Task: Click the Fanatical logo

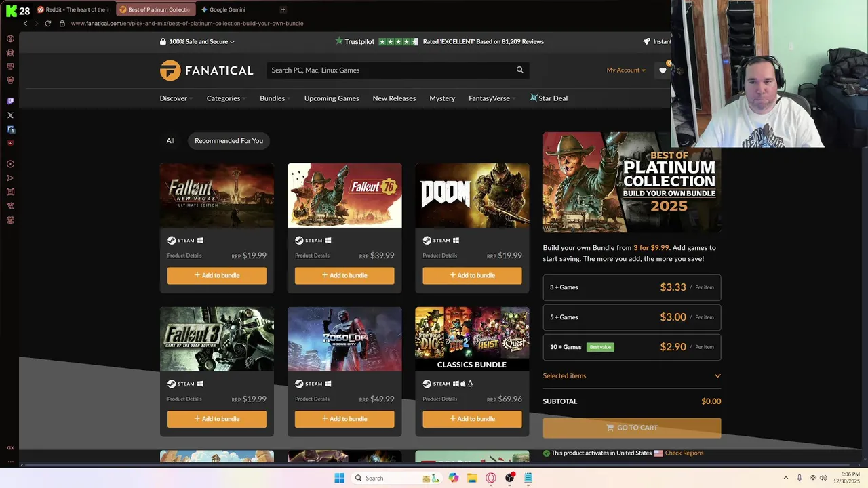Action: [206, 70]
